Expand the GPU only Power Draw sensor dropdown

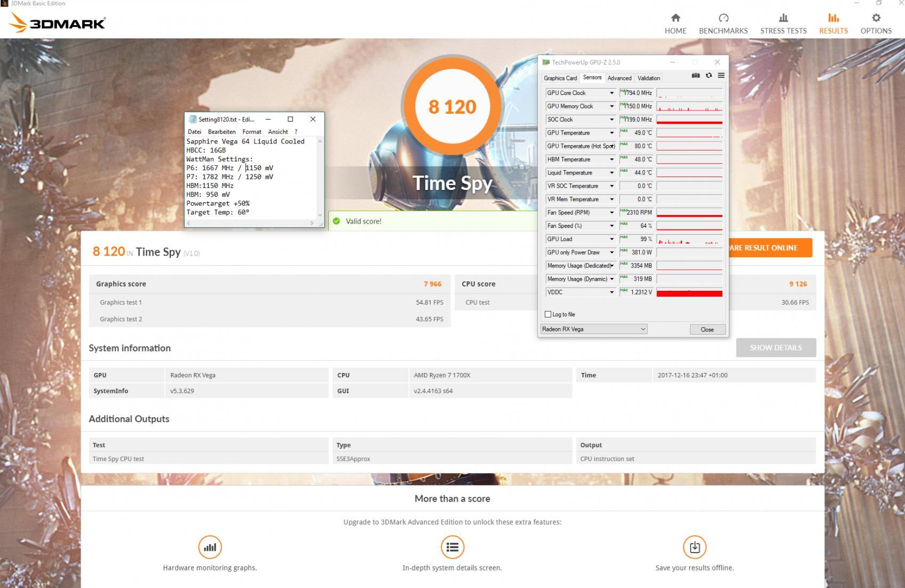612,252
